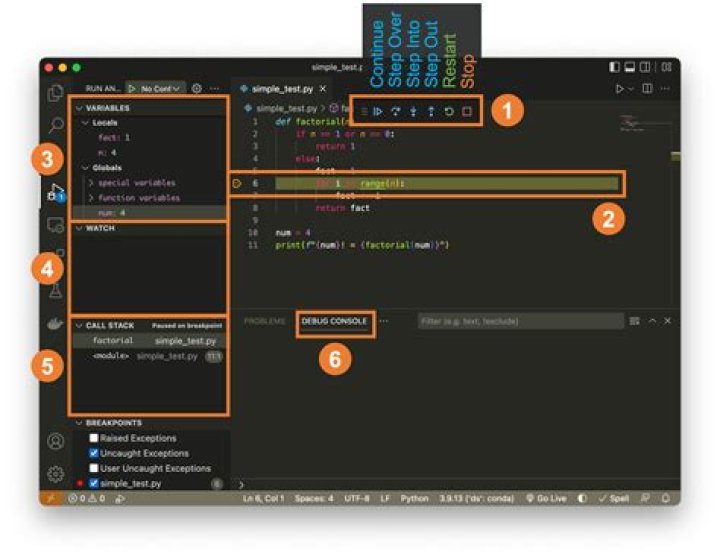Open the No Configurations dropdown
720x557 pixels.
tap(161, 89)
